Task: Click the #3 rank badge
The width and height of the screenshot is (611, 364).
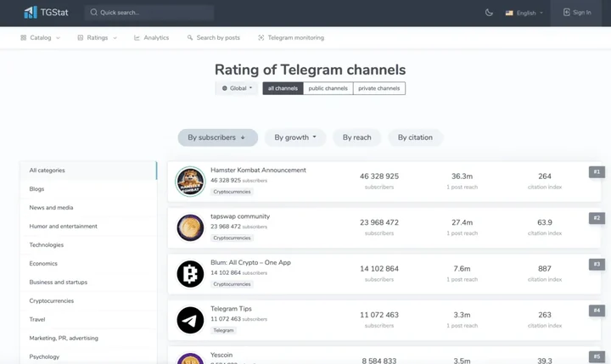Action: pyautogui.click(x=597, y=264)
